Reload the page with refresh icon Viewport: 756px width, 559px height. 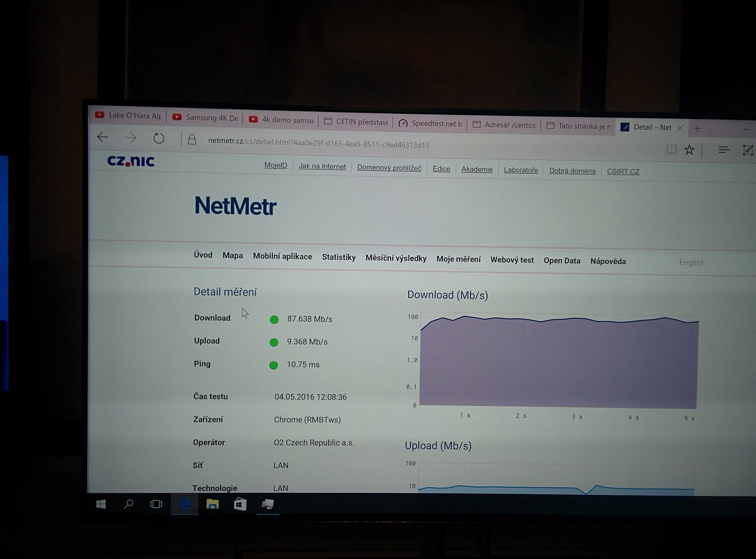(159, 138)
